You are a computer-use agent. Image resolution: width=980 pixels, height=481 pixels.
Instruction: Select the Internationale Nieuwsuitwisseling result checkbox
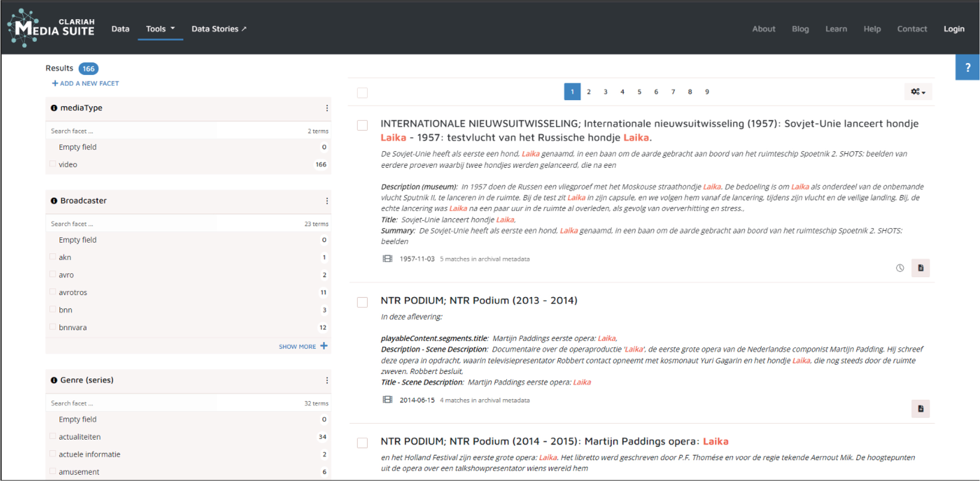[x=362, y=125]
